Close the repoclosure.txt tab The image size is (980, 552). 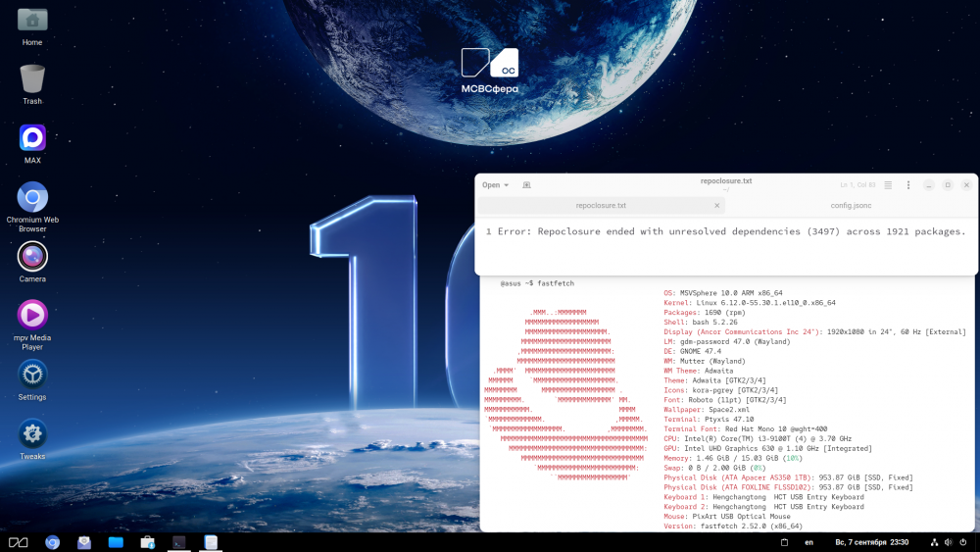point(717,206)
